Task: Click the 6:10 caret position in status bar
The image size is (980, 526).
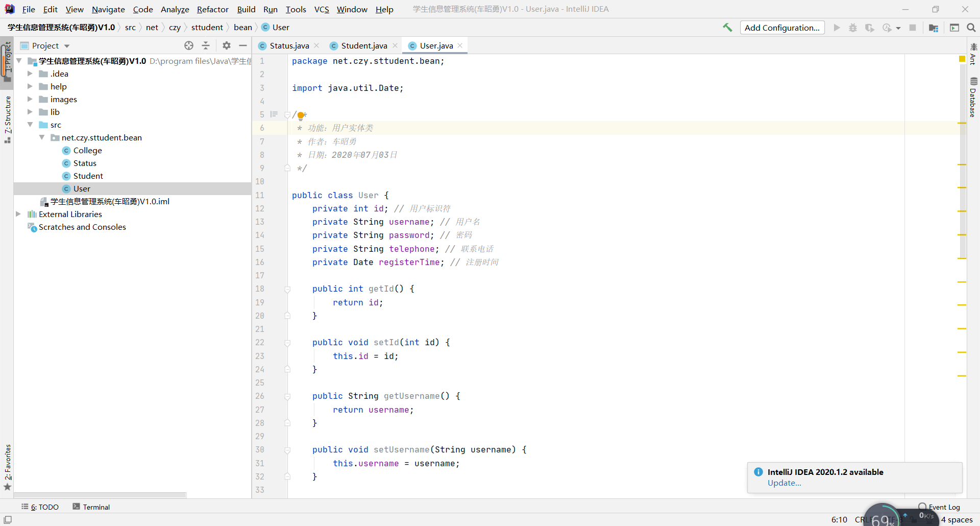Action: point(839,519)
